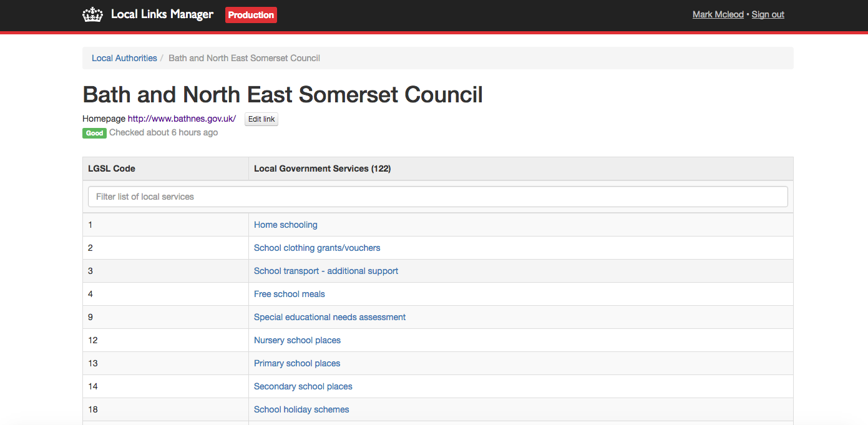Click the Bath and North East Somerset breadcrumb
This screenshot has width=868, height=425.
(244, 57)
